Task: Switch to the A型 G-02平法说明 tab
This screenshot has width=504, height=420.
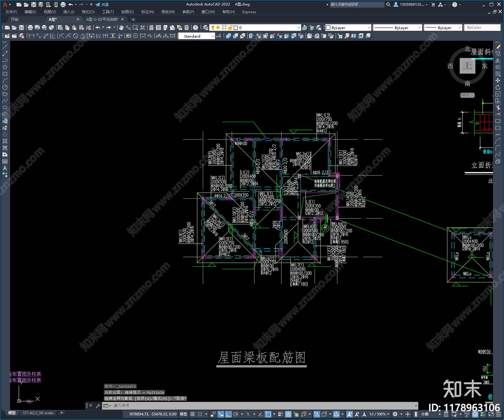Action: [x=102, y=20]
